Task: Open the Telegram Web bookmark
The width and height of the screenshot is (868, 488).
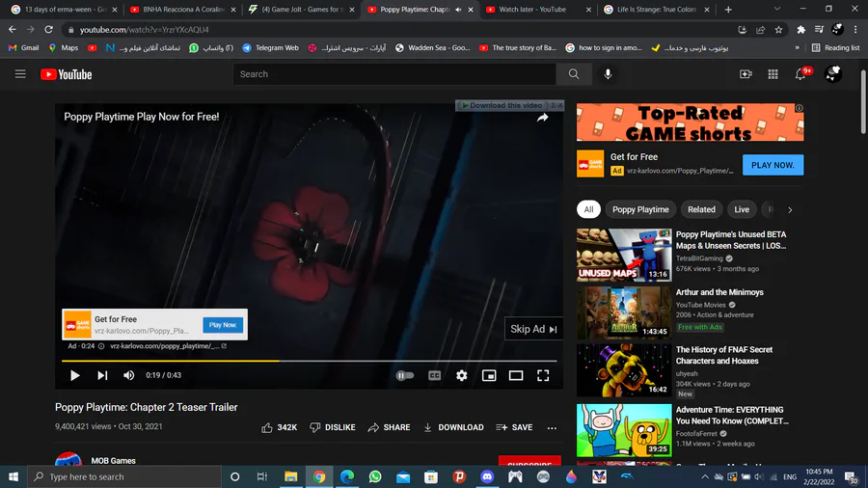Action: point(271,47)
